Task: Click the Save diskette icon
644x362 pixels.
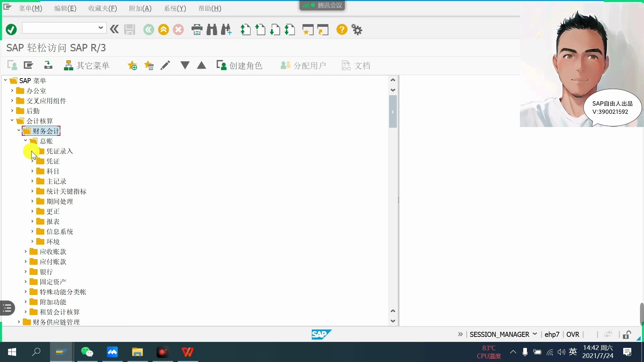Action: [129, 29]
